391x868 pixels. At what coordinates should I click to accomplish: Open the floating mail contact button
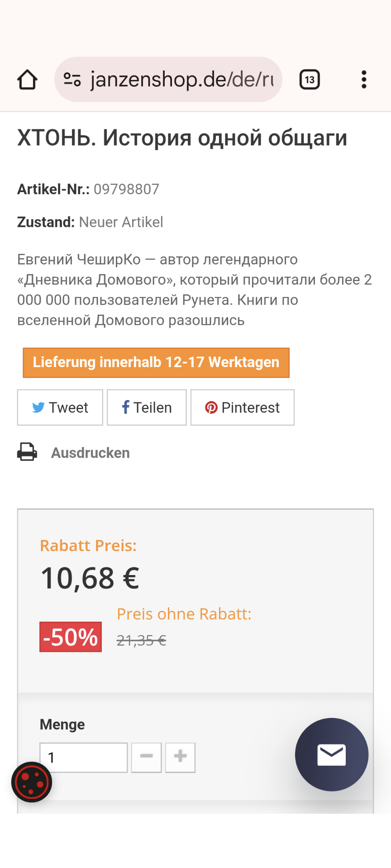click(x=332, y=755)
